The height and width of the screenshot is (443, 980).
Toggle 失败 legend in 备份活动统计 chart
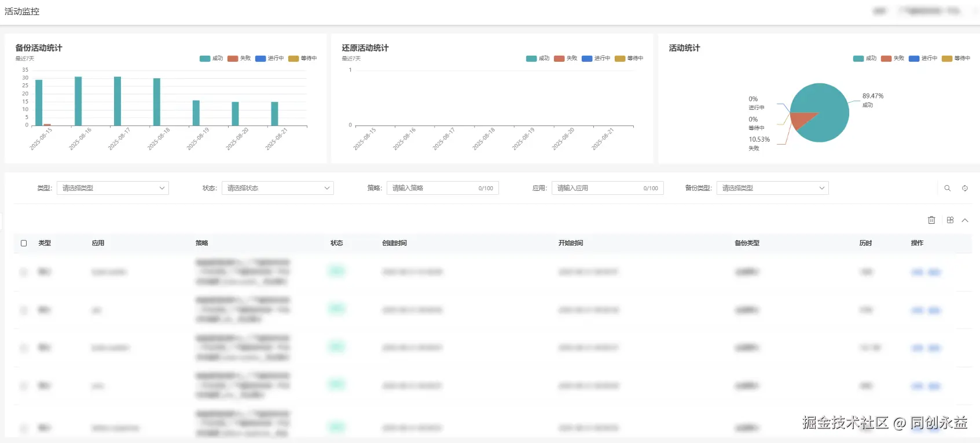click(x=239, y=58)
